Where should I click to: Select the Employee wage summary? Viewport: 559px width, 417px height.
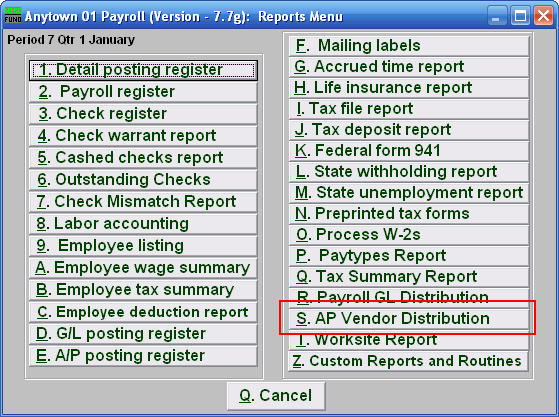click(x=143, y=268)
